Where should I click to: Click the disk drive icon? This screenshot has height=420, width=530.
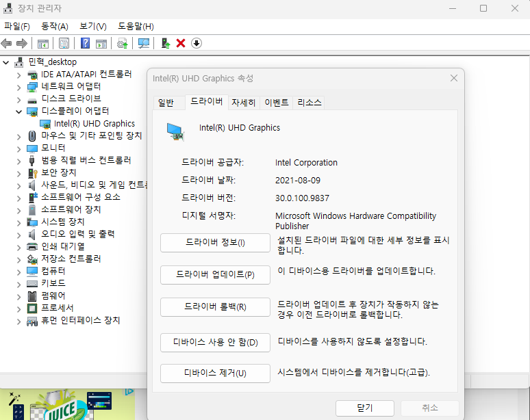click(x=32, y=100)
